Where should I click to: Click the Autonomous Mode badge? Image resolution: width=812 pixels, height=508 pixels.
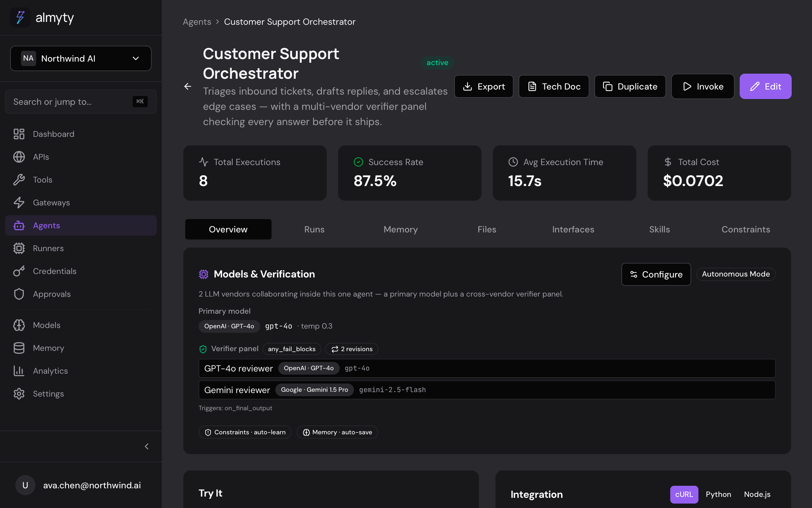coord(736,274)
